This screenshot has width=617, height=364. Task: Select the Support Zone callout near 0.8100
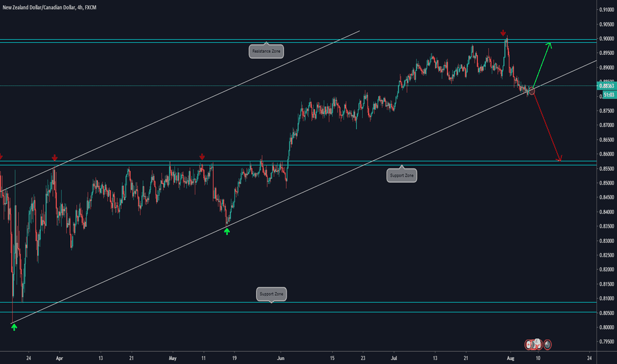[x=271, y=294]
